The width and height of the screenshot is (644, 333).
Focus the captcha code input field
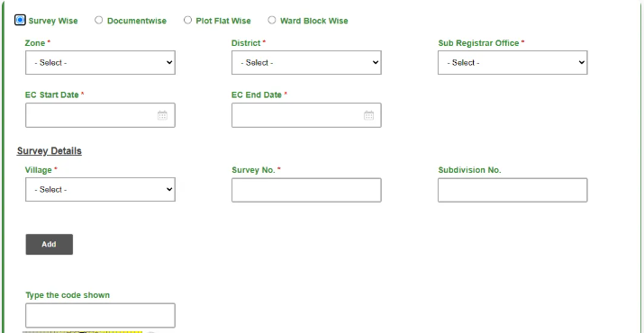click(x=100, y=315)
